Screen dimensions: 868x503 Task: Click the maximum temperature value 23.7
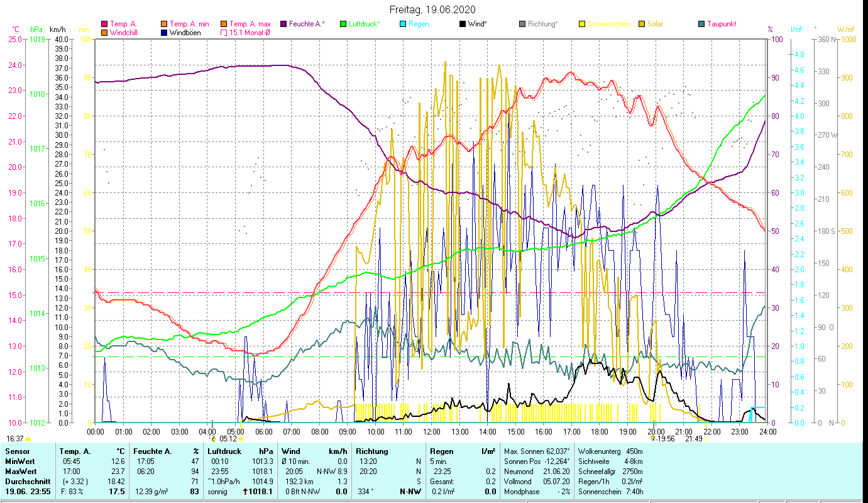click(x=118, y=472)
